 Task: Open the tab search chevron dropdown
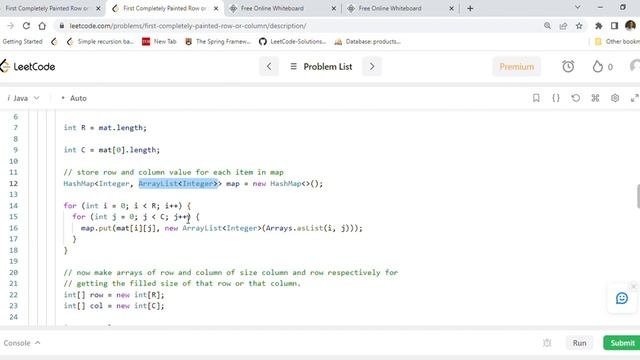tap(578, 7)
